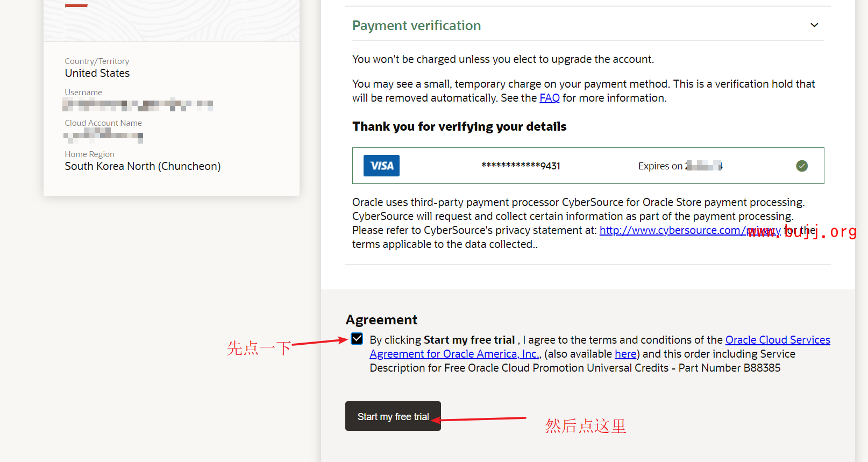Image resolution: width=868 pixels, height=462 pixels.
Task: Click the blurred Cloud Account Name value
Action: 103,135
